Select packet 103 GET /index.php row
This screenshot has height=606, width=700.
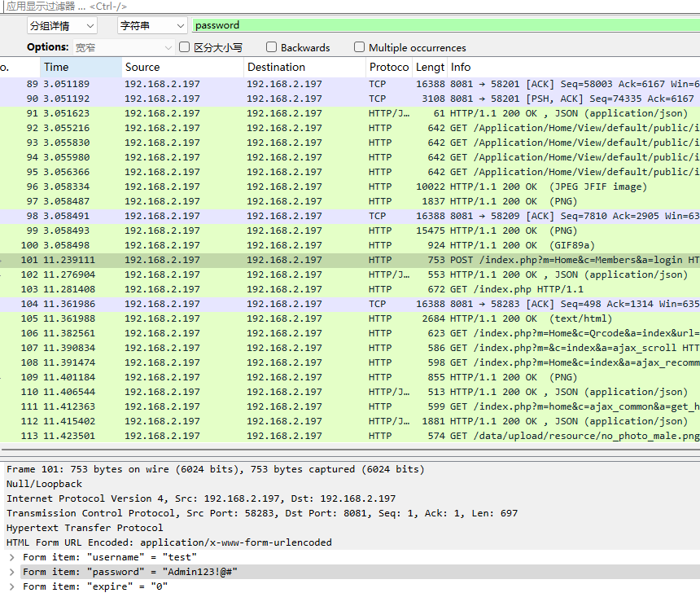pos(350,289)
